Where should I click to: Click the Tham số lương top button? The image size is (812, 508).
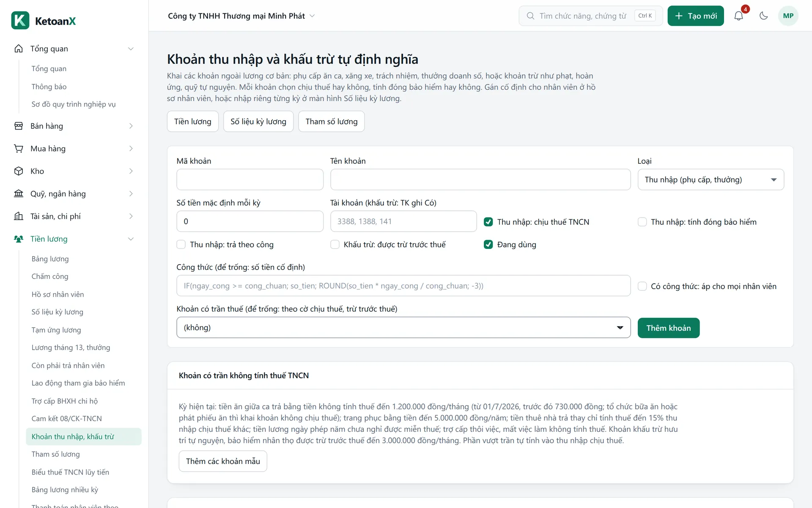[332, 121]
